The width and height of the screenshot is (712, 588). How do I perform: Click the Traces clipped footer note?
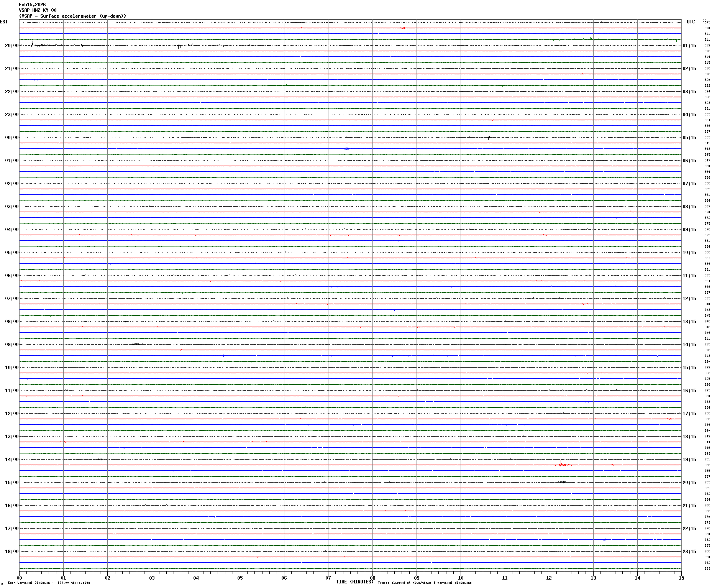coord(425,583)
